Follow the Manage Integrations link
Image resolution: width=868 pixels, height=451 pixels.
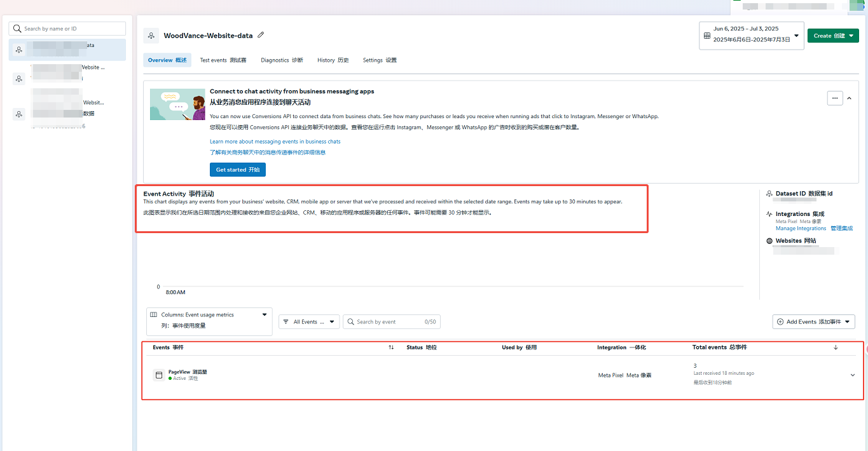(801, 229)
